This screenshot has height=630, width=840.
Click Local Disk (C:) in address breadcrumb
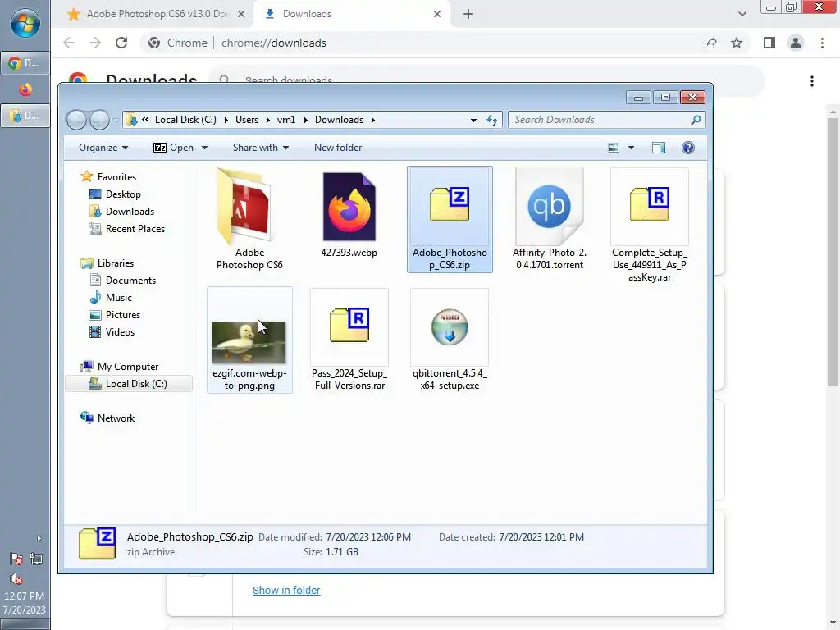click(185, 120)
